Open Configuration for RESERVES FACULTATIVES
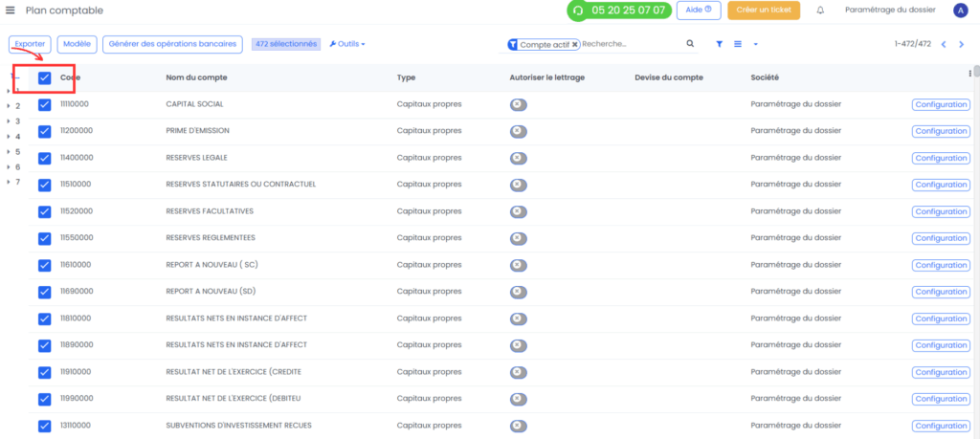 point(942,211)
